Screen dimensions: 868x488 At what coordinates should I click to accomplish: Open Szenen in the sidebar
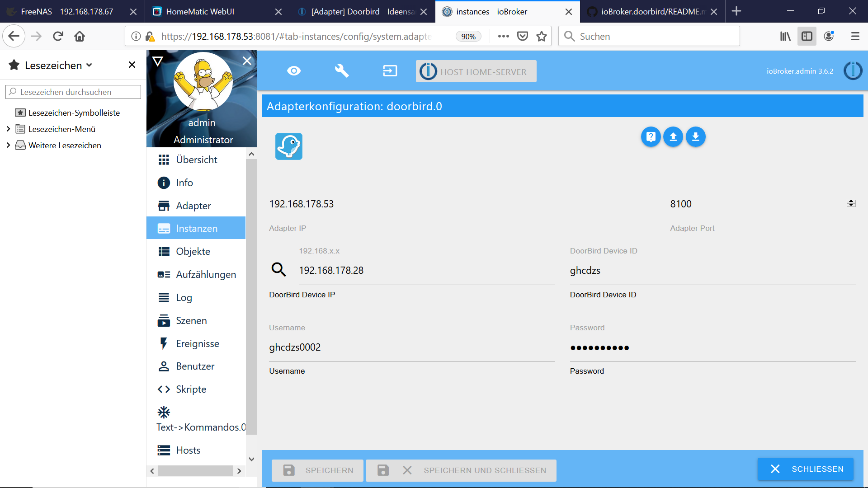pos(196,320)
